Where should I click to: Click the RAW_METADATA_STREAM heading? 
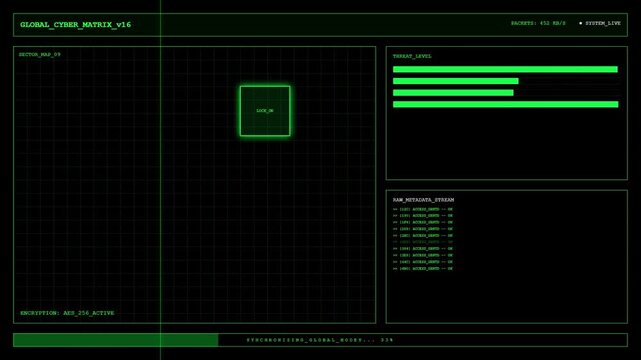pyautogui.click(x=424, y=200)
